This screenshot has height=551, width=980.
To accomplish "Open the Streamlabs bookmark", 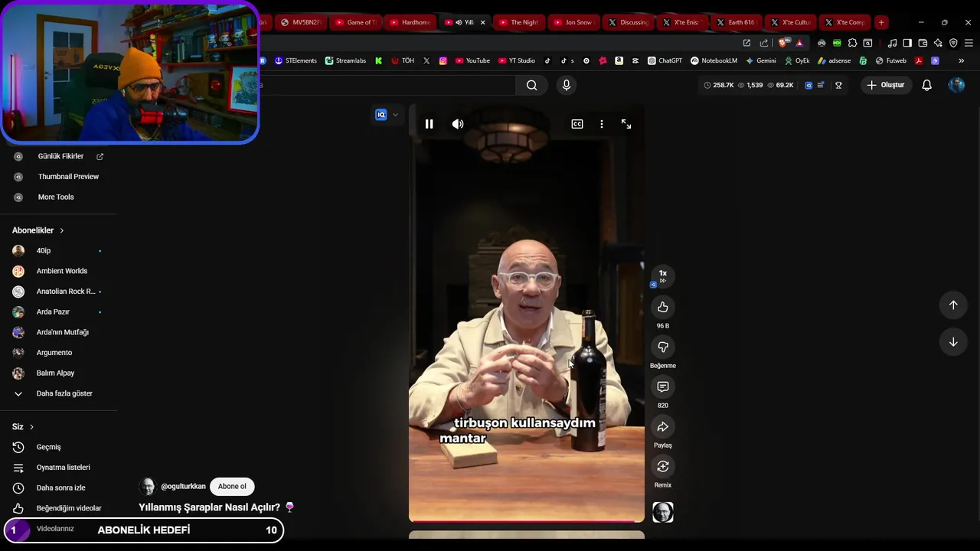I will pos(346,60).
